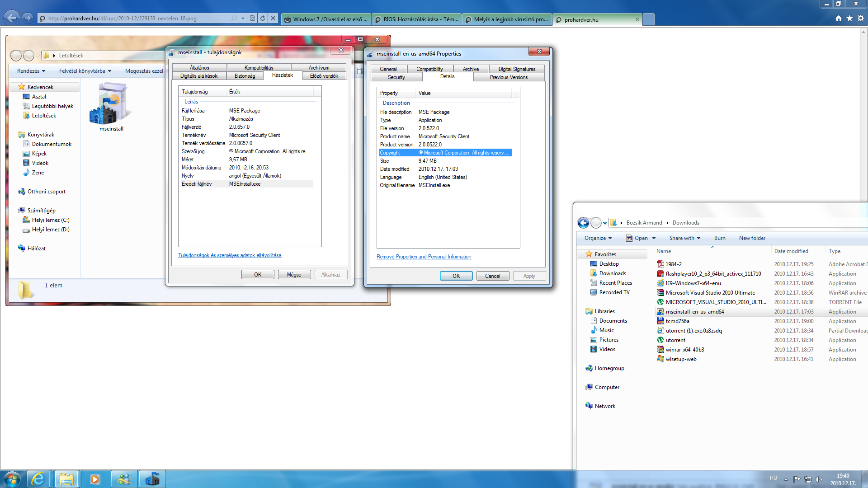Click the Downloads window back arrow
This screenshot has width=868, height=488.
tap(583, 223)
